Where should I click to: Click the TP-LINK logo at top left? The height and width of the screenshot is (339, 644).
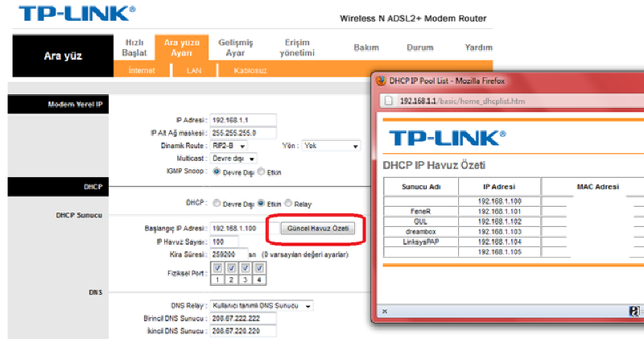tap(76, 14)
